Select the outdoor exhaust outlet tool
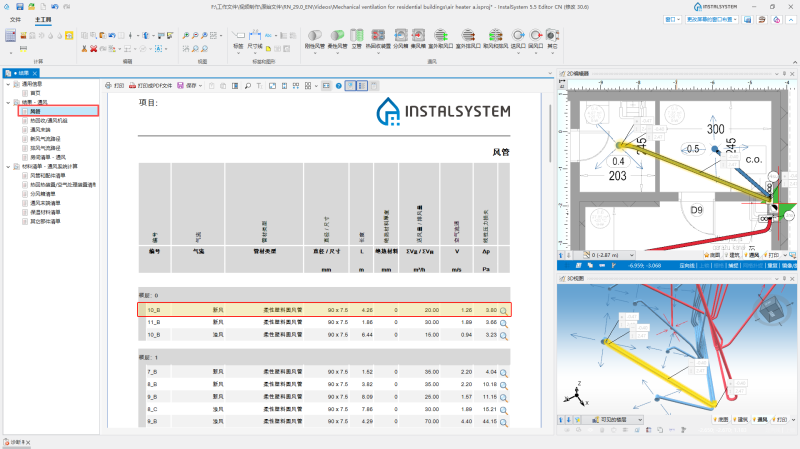 (x=468, y=39)
